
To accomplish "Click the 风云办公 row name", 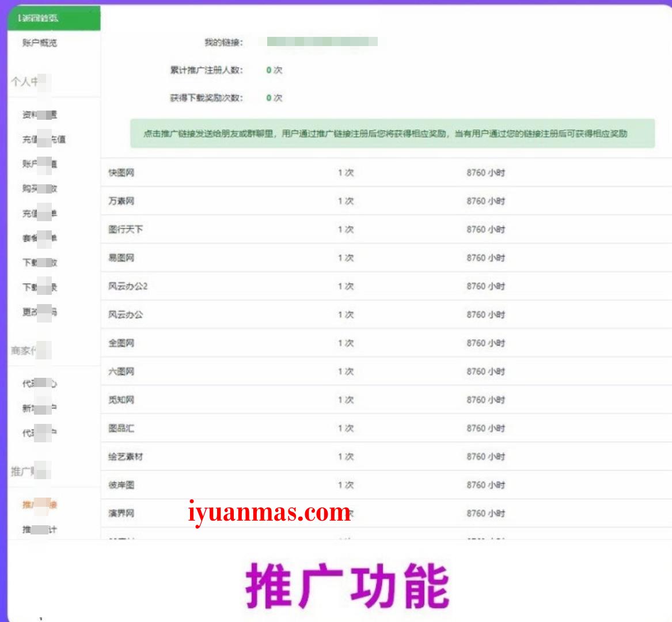I will 126,314.
